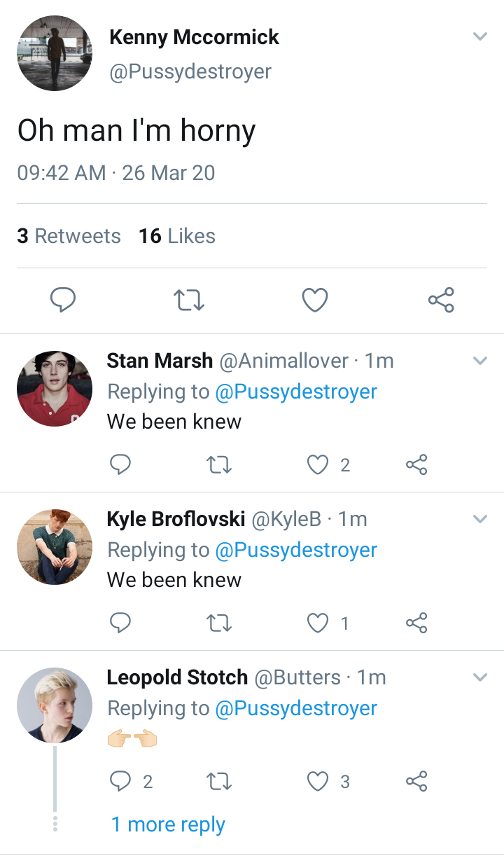Like Stan Marsh's reply
This screenshot has height=863, width=504.
pos(318,464)
